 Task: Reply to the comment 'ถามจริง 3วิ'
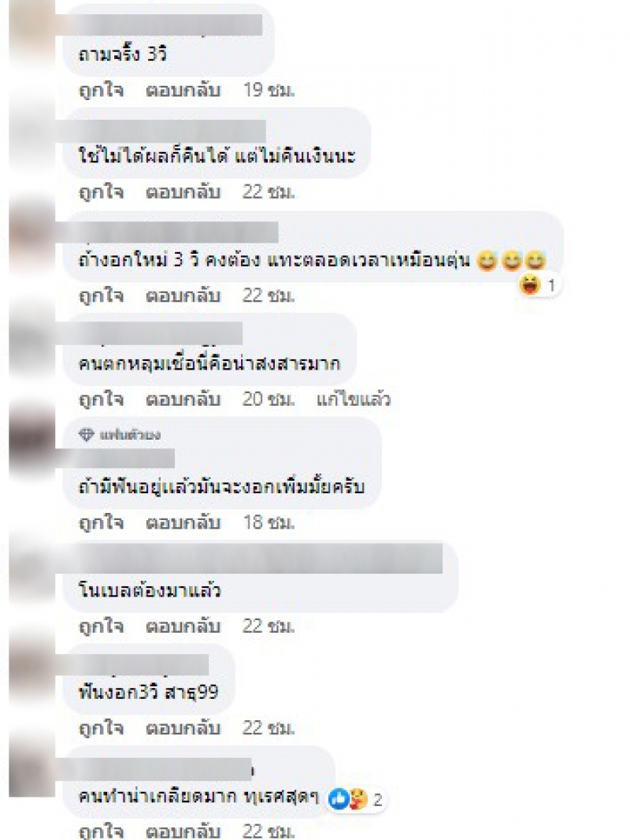coord(183,90)
